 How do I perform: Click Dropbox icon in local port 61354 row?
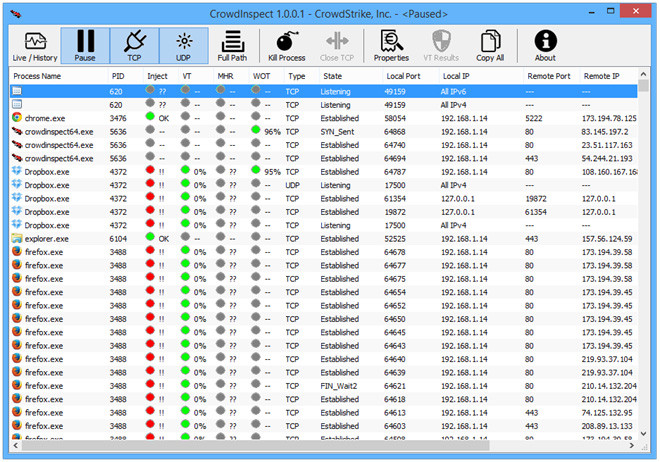click(x=17, y=198)
